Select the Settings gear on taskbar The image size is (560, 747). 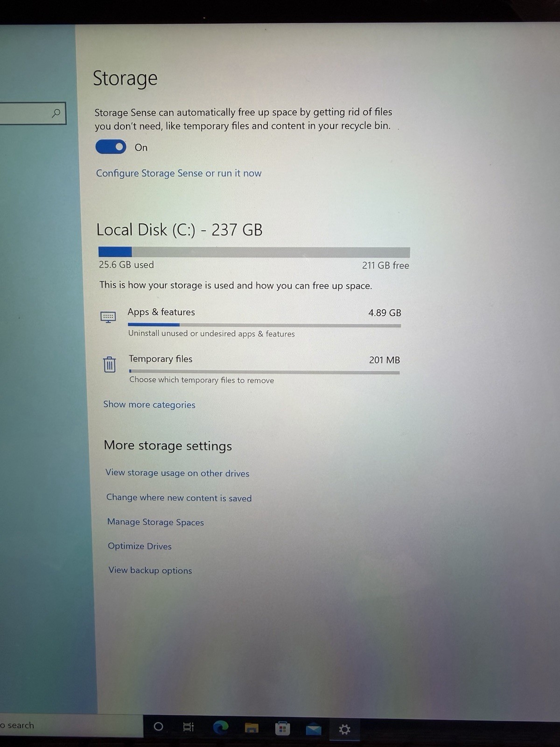click(x=344, y=729)
